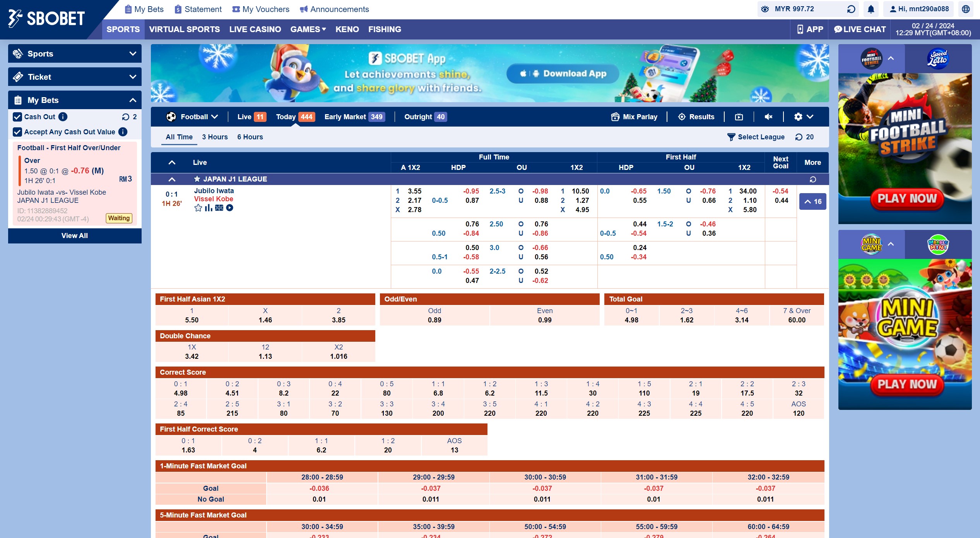This screenshot has height=538, width=980.
Task: Refresh the My Bets list
Action: 125,117
